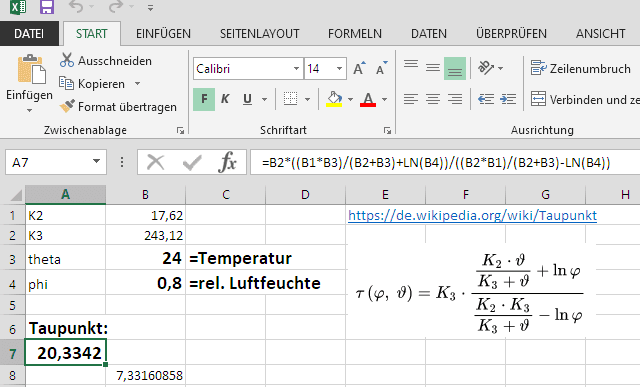Image resolution: width=640 pixels, height=387 pixels.
Task: Click the Format übertragen paintbrush
Action: (x=67, y=106)
